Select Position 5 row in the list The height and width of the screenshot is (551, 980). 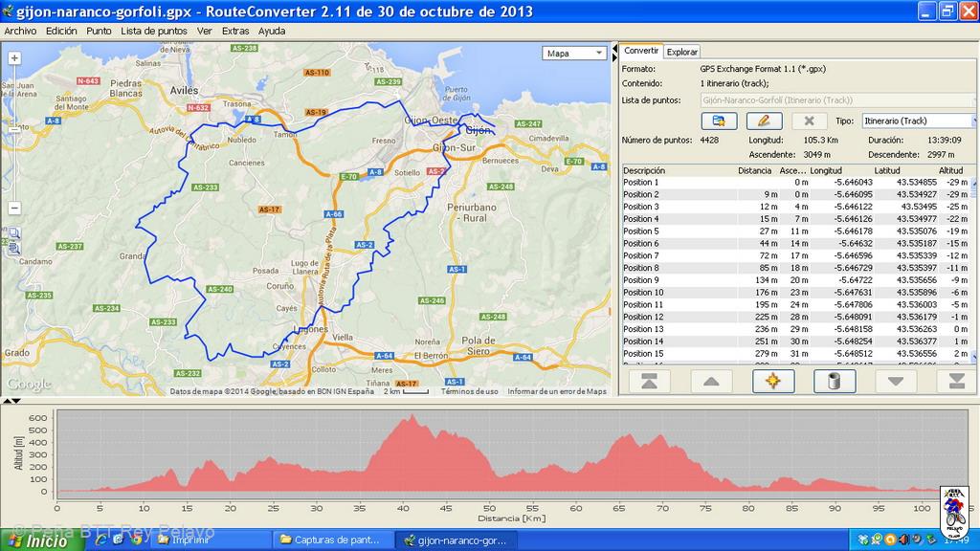641,231
